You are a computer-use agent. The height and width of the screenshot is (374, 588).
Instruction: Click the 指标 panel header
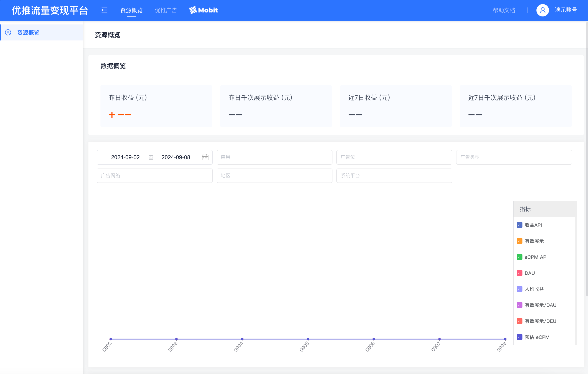(x=545, y=209)
